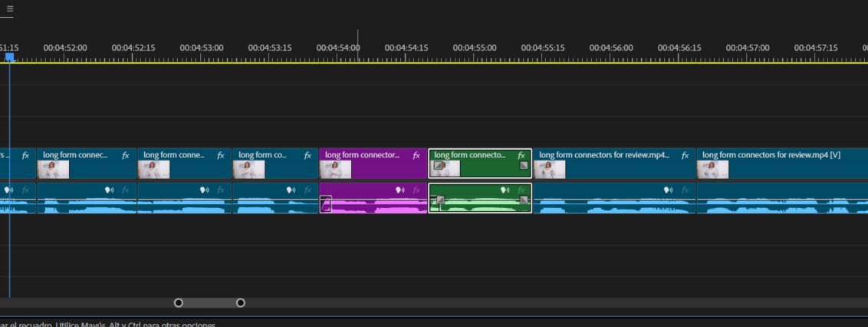Select audio transition at end of green audio clip
Image resolution: width=868 pixels, height=327 pixels.
tap(524, 200)
